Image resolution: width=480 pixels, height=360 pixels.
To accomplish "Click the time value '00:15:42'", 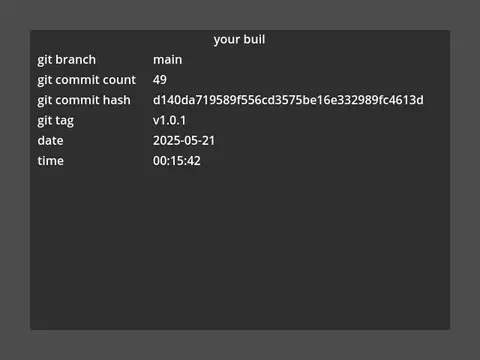I will coord(177,161).
